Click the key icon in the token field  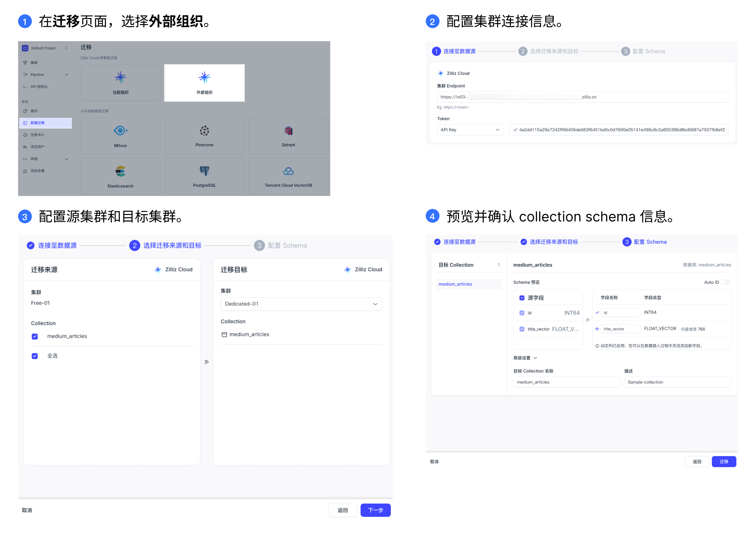515,130
